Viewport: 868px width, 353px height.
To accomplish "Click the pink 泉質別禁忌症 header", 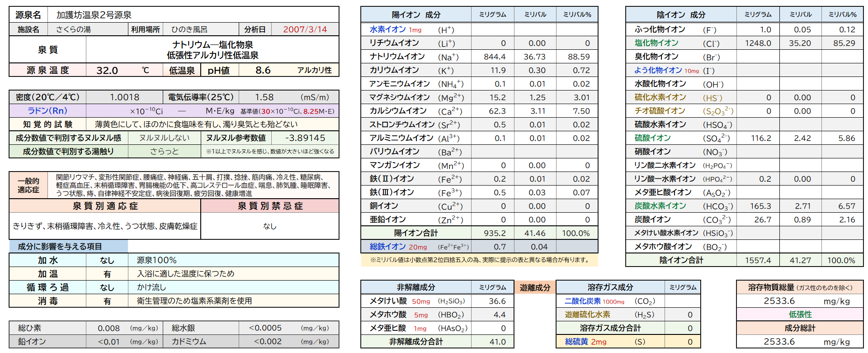I will coord(270,206).
